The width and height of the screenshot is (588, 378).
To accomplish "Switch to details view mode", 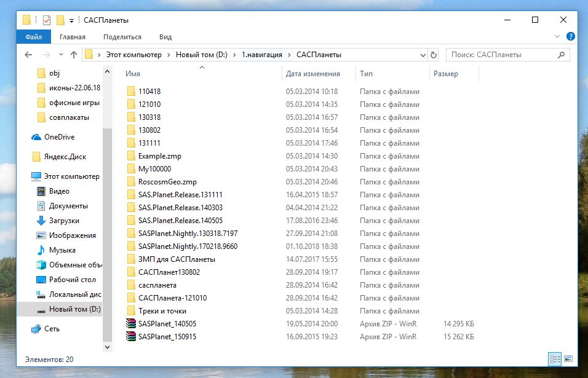I will [555, 359].
